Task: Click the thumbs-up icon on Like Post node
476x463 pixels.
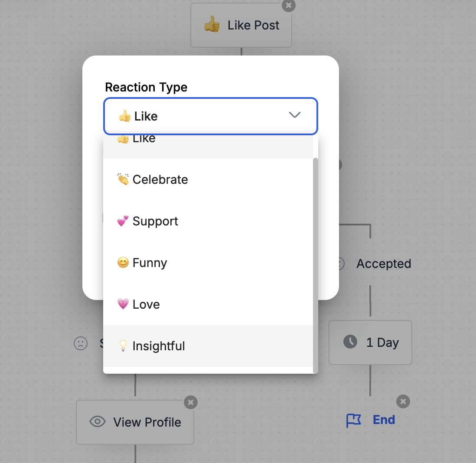Action: coord(212,25)
